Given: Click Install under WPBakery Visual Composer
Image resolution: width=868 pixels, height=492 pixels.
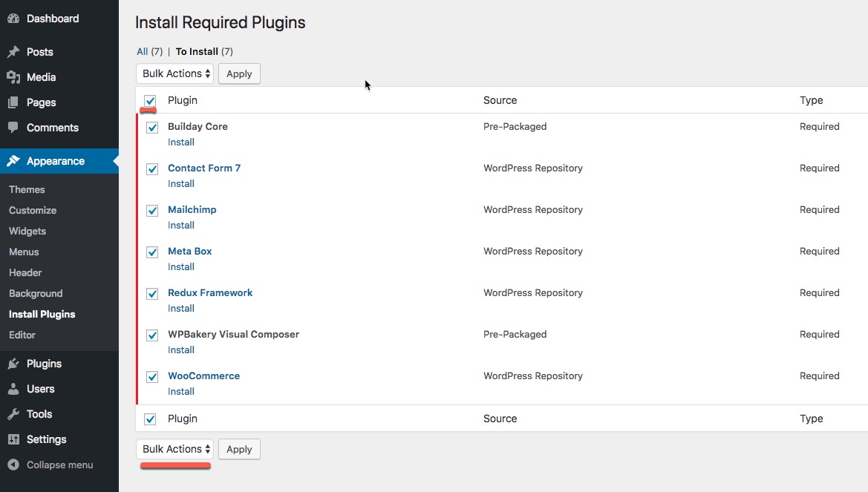Looking at the screenshot, I should [x=181, y=350].
